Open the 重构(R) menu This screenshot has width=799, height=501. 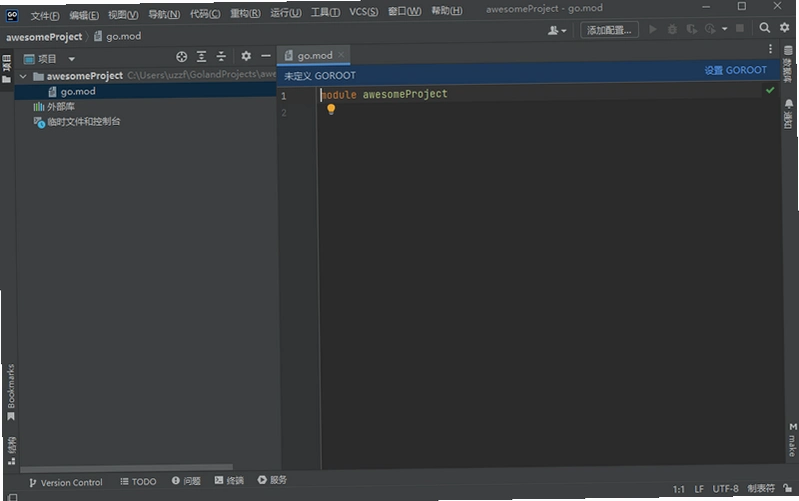[x=245, y=13]
